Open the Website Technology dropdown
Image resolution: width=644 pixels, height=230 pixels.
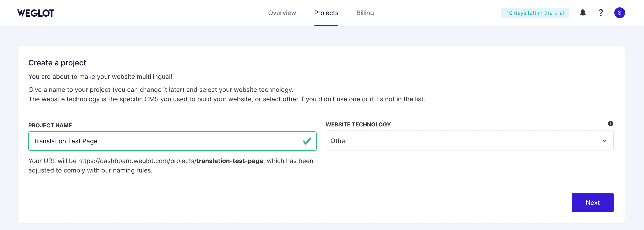click(x=469, y=141)
